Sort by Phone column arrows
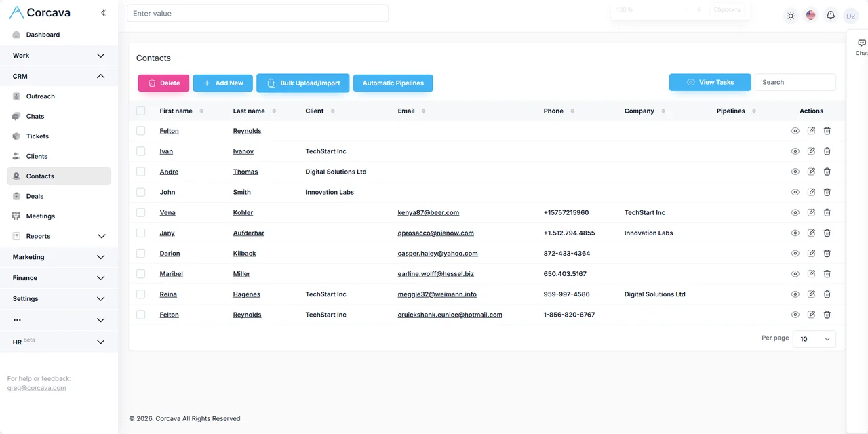This screenshot has height=434, width=868. coord(572,111)
